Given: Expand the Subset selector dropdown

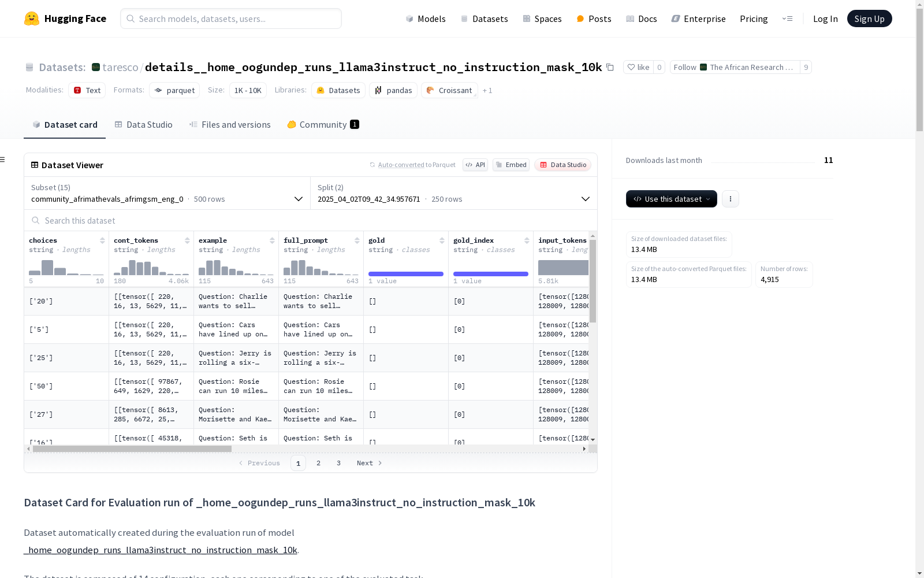Looking at the screenshot, I should [x=167, y=193].
